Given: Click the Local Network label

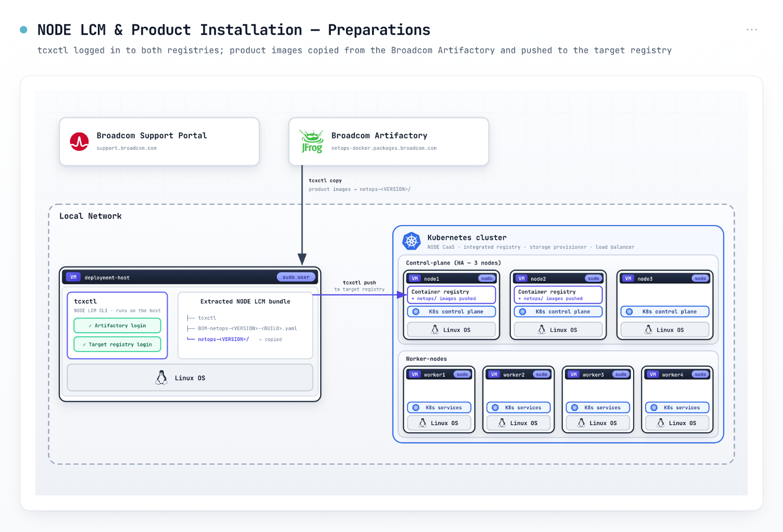Looking at the screenshot, I should click(90, 216).
